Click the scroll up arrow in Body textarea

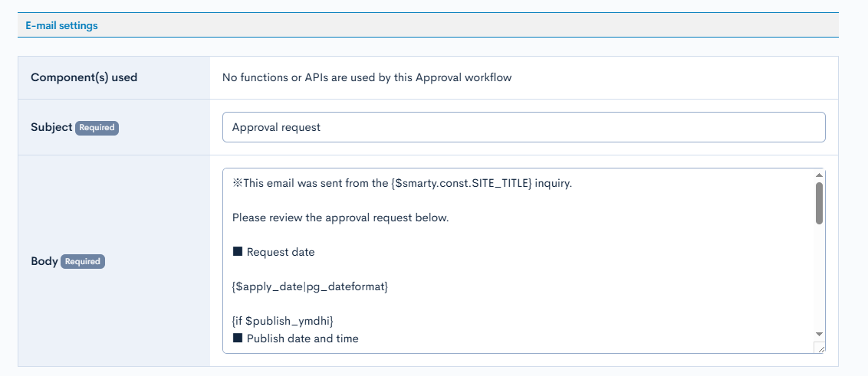[x=819, y=175]
